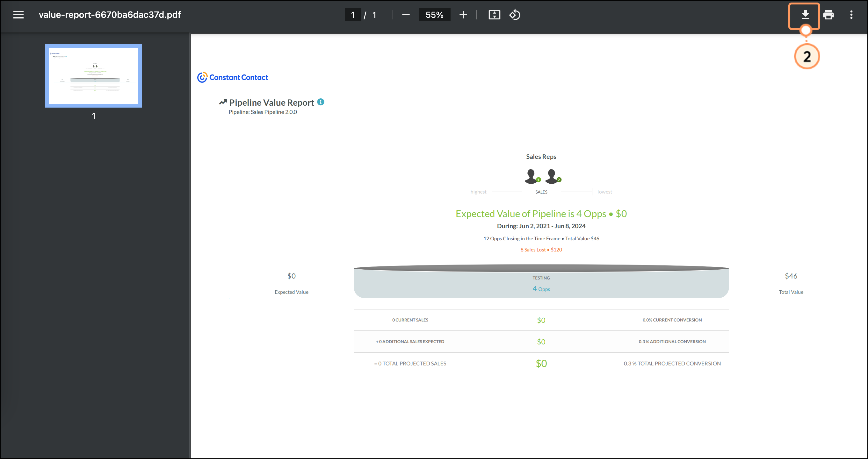Click the '4 Opps' text in the funnel
Viewport: 868px width, 459px height.
click(x=541, y=289)
